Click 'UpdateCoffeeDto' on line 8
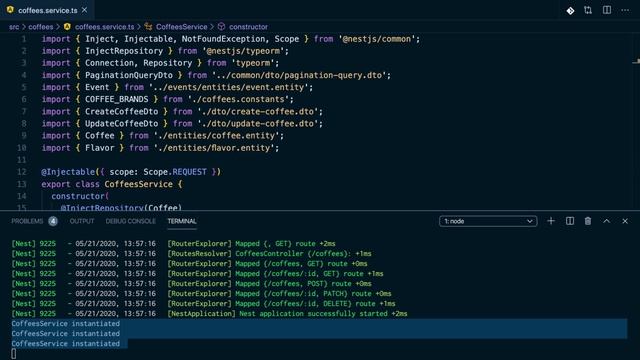The width and height of the screenshot is (640, 360). tap(121, 124)
